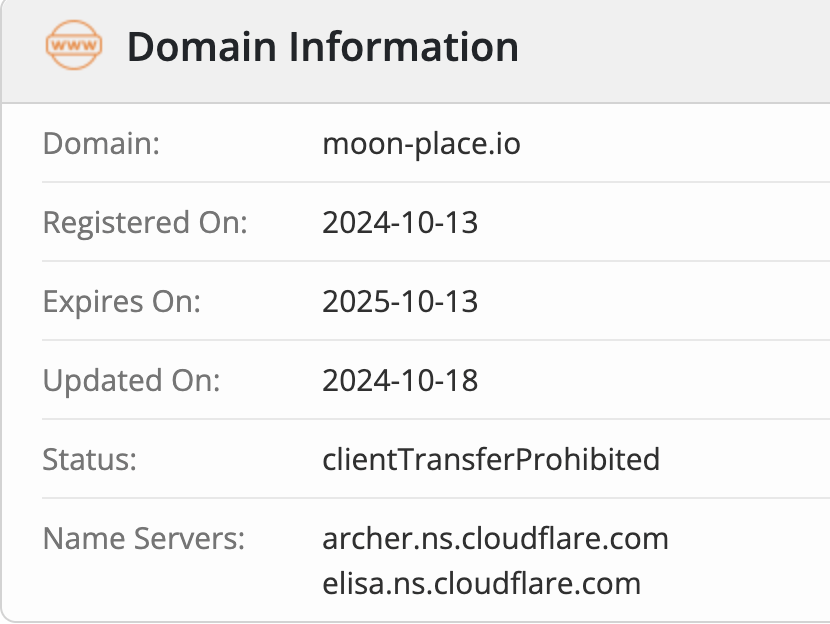Click the Domain Information header bar background
The width and height of the screenshot is (830, 624).
click(x=672, y=51)
